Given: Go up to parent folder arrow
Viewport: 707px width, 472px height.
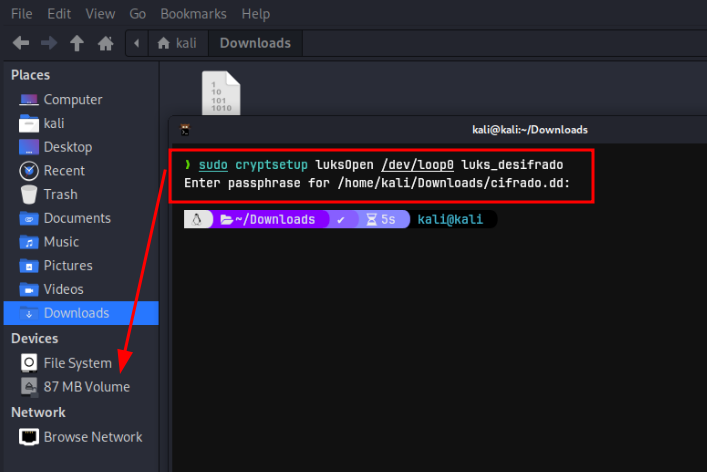Looking at the screenshot, I should tap(77, 43).
